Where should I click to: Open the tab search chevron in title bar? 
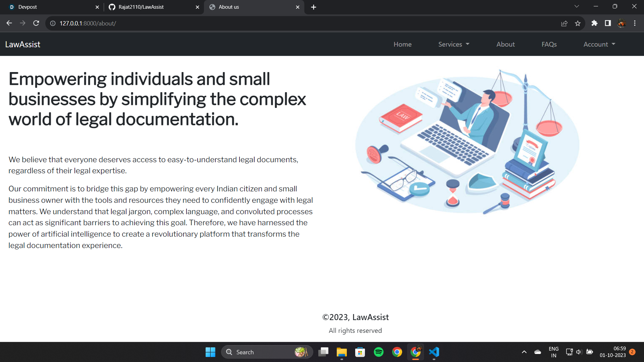point(577,6)
